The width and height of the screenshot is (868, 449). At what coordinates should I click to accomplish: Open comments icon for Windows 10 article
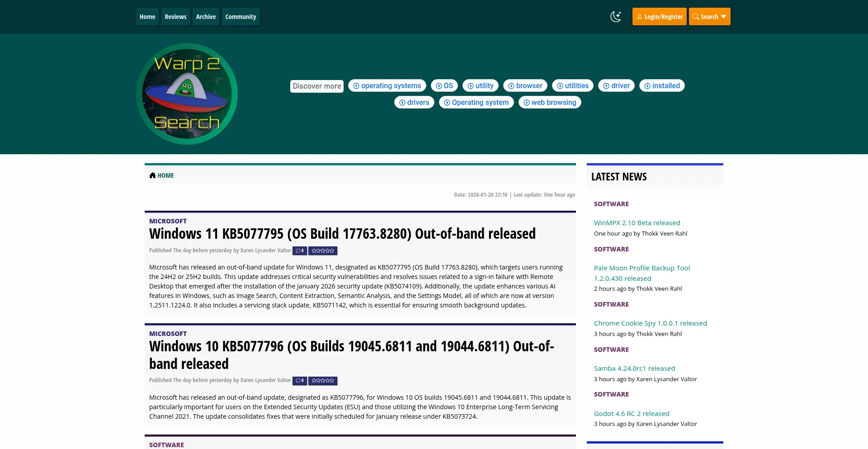(x=299, y=381)
